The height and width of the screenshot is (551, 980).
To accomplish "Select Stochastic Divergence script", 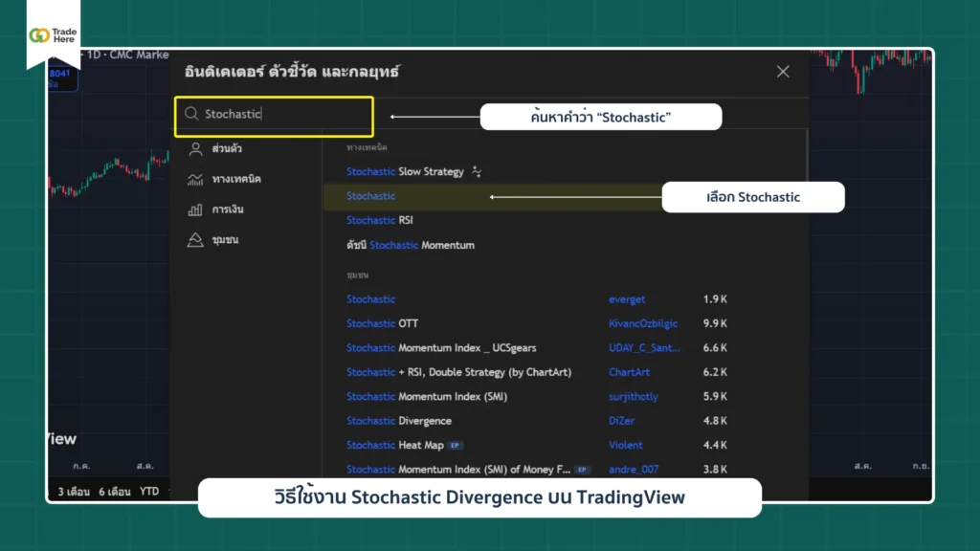I will [x=399, y=421].
